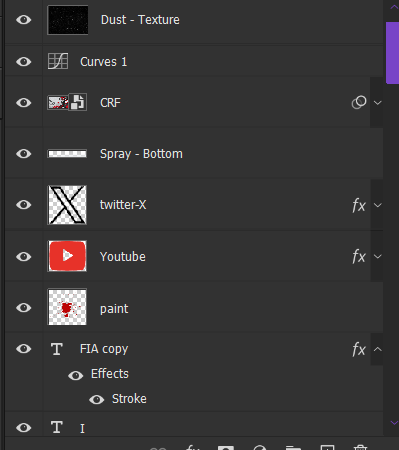Image resolution: width=399 pixels, height=450 pixels.
Task: Select the CRF smart object badge icon
Action: [x=78, y=102]
